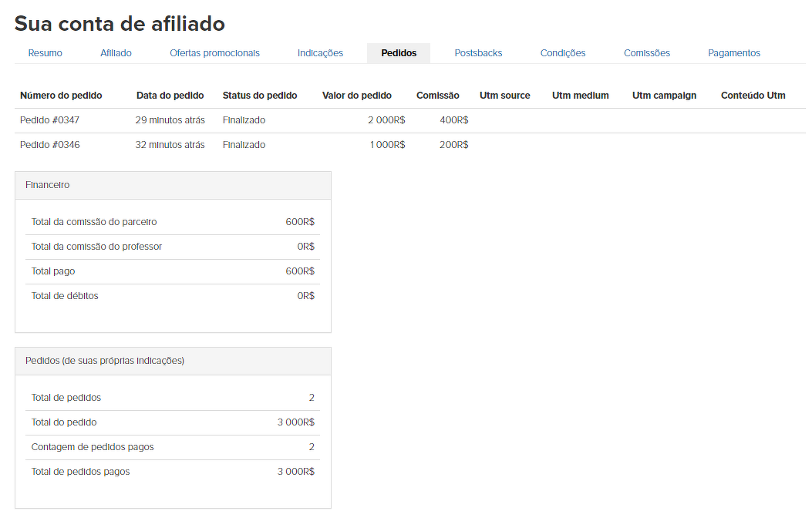Open the Resumo tab
The height and width of the screenshot is (528, 812).
pyautogui.click(x=45, y=53)
